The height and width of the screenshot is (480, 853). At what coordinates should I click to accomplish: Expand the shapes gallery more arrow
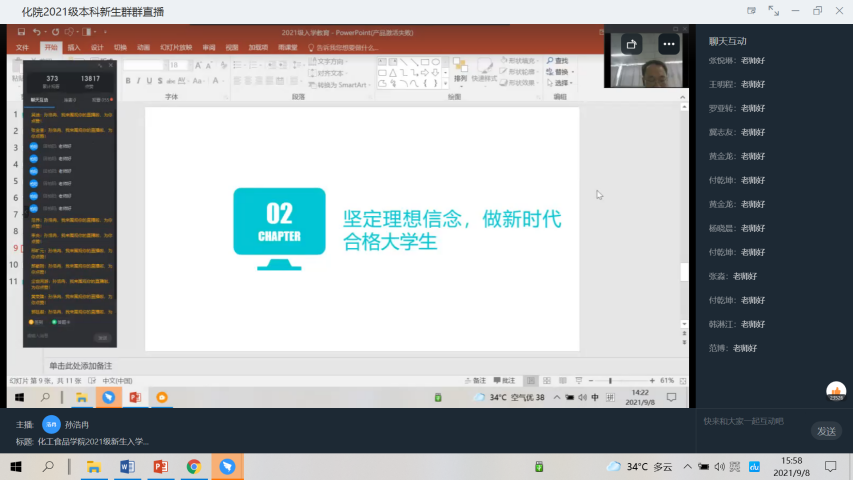tap(446, 83)
